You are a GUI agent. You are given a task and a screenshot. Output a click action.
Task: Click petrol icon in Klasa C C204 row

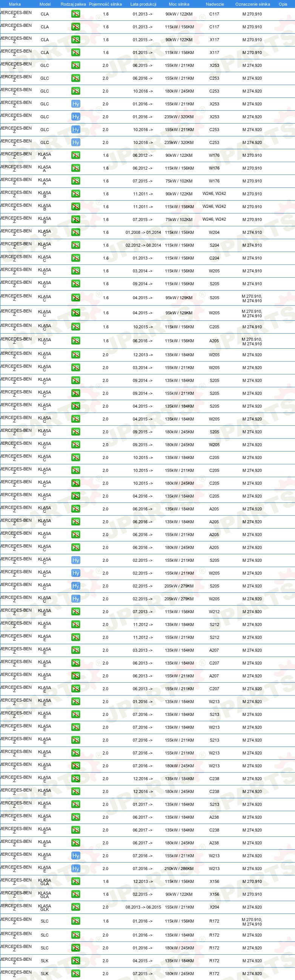click(x=75, y=258)
